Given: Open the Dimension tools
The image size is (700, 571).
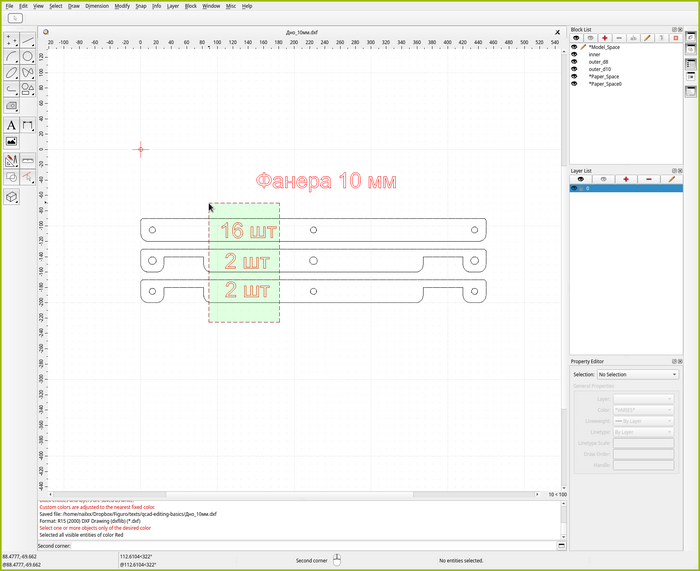Looking at the screenshot, I should [x=27, y=125].
